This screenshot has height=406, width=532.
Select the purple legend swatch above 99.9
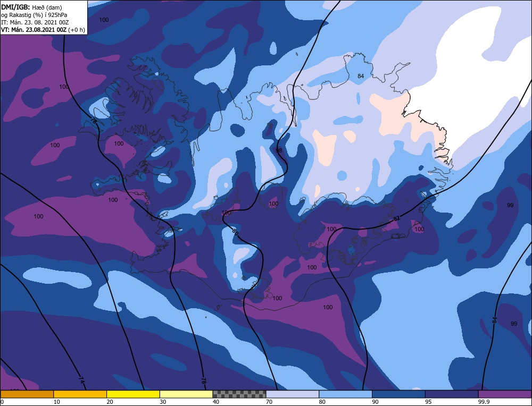point(505,394)
